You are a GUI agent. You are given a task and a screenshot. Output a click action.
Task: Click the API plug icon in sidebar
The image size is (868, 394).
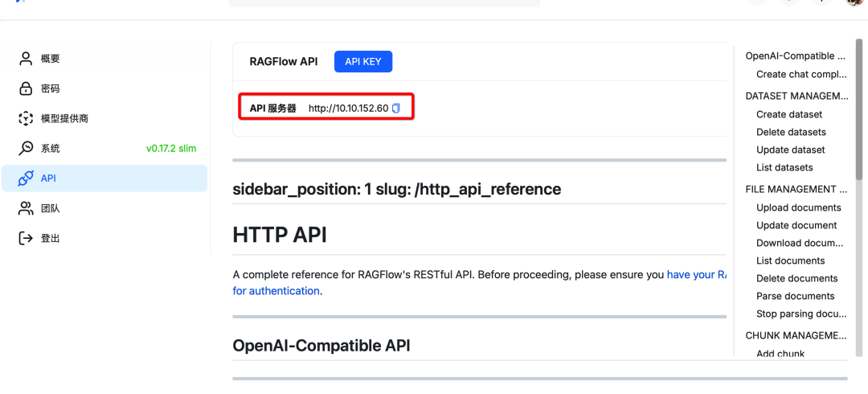click(26, 179)
